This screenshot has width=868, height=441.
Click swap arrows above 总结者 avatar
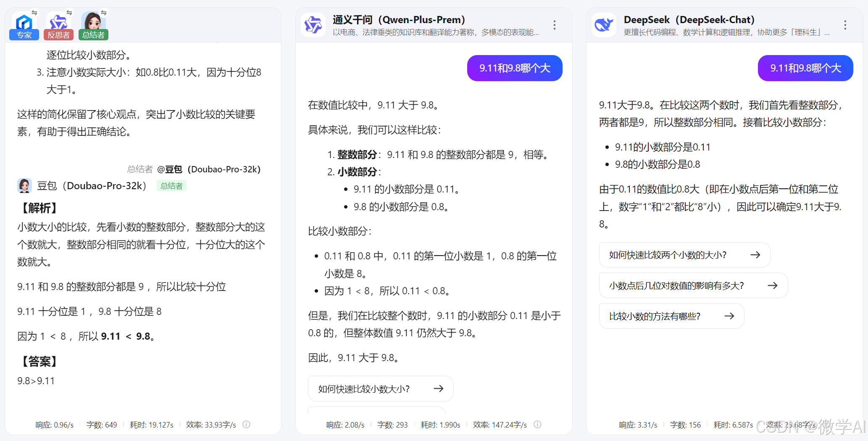104,13
